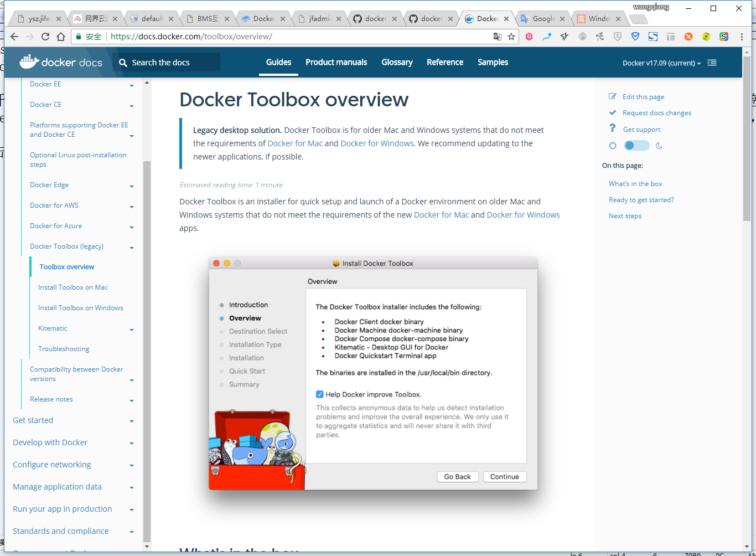Uncheck Help Docker improve Toolbox checkbox
This screenshot has width=756, height=556.
[319, 394]
